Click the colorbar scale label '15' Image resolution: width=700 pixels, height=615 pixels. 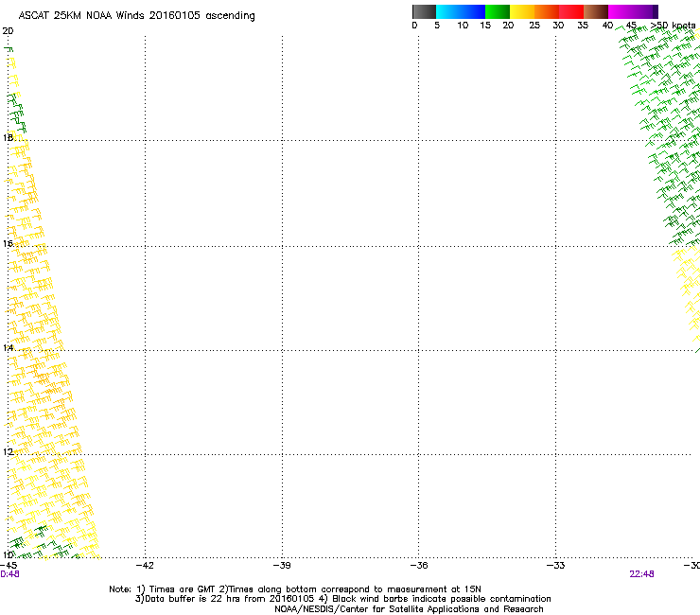pos(485,26)
